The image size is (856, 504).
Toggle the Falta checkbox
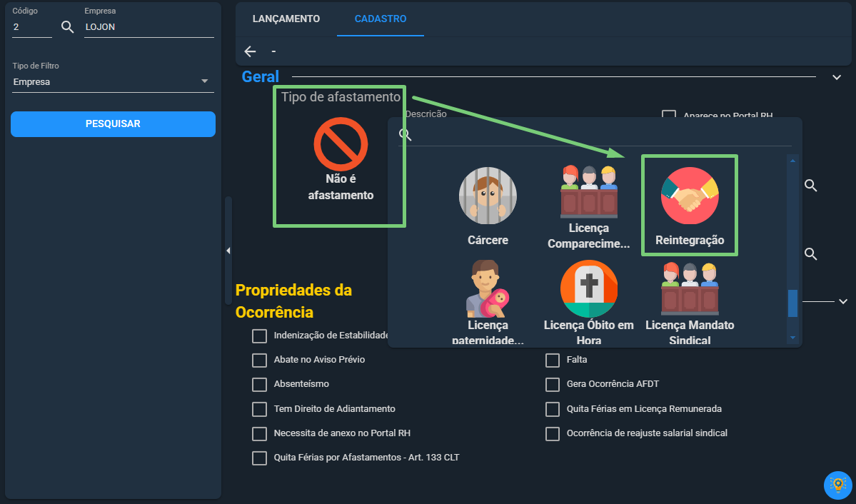(x=553, y=360)
